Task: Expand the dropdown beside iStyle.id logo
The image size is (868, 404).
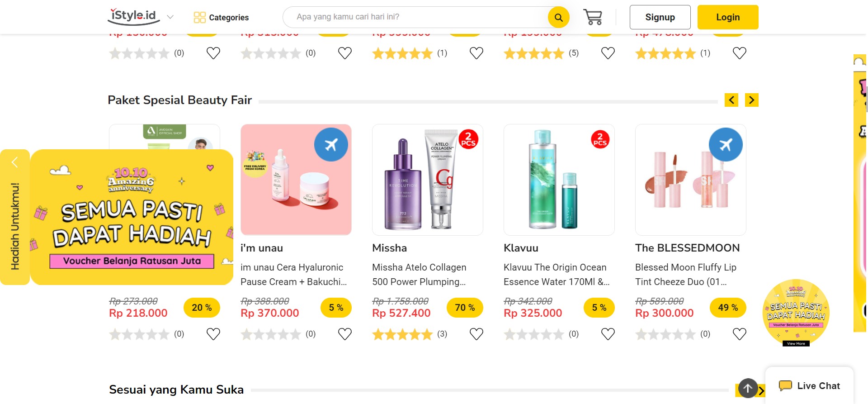Action: pos(170,17)
